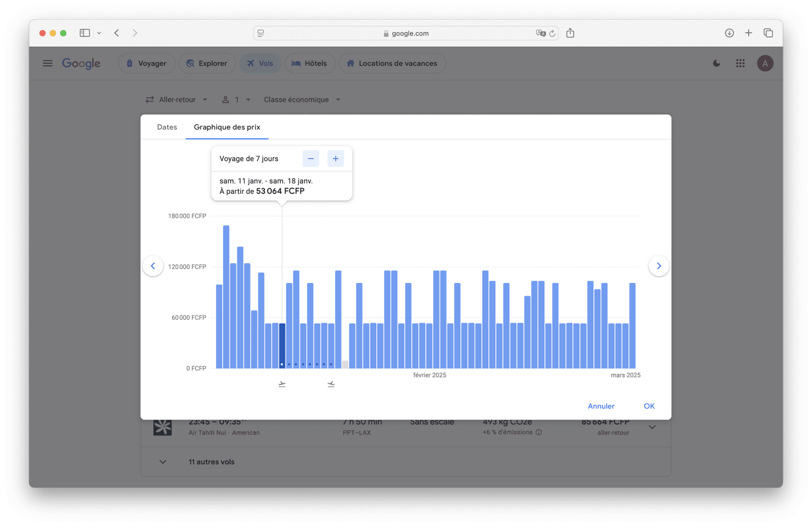Click 'février 2025' axis label
812x526 pixels.
429,375
